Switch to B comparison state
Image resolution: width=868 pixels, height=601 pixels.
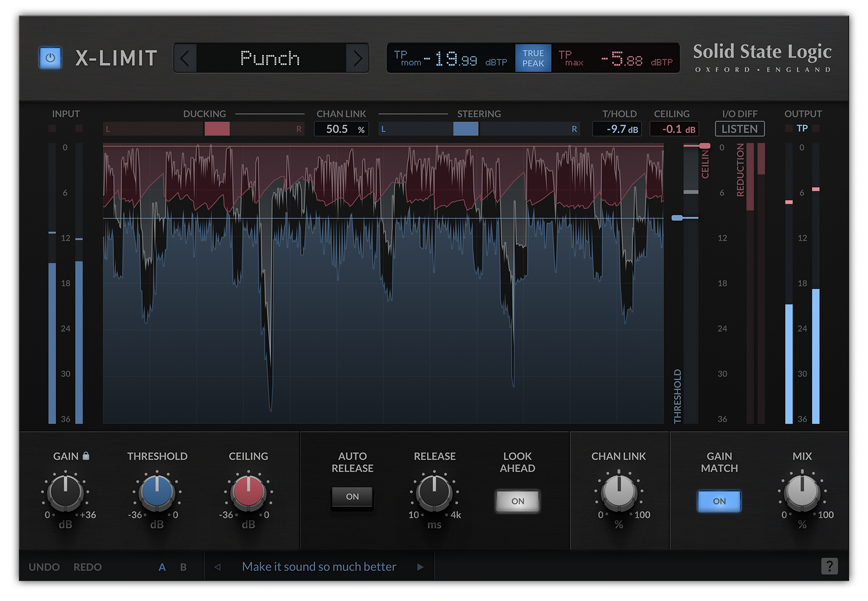point(183,567)
